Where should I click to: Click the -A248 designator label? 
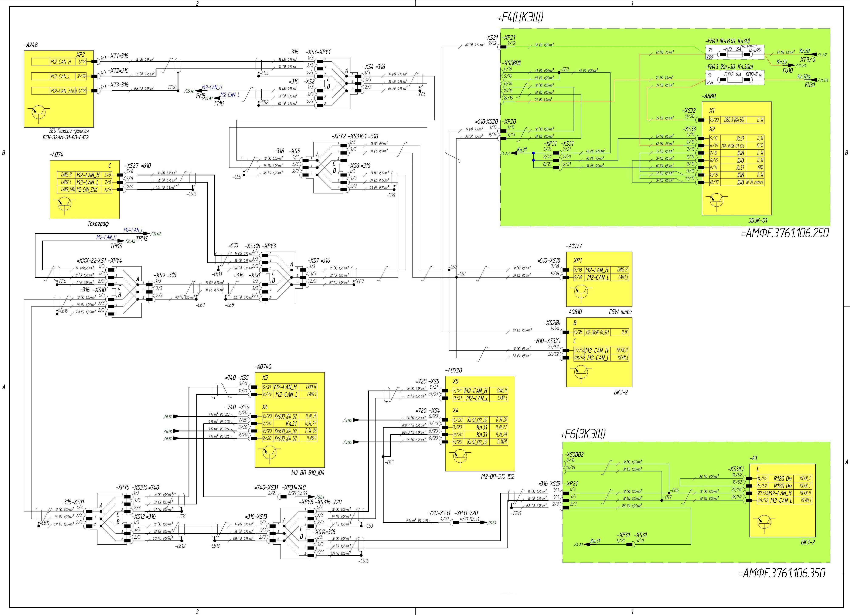[x=30, y=45]
